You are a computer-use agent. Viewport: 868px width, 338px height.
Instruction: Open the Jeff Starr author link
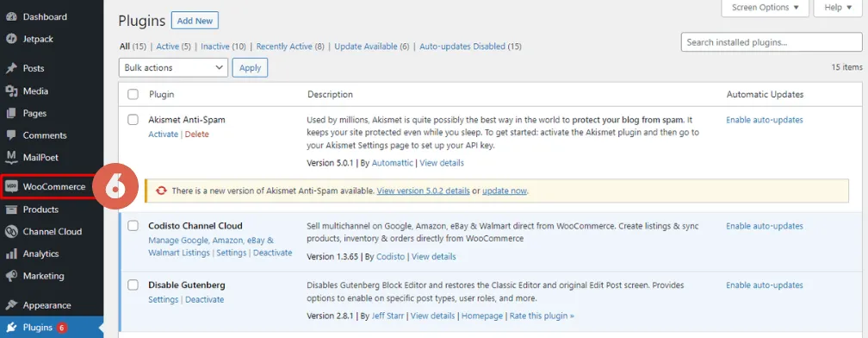pos(387,316)
